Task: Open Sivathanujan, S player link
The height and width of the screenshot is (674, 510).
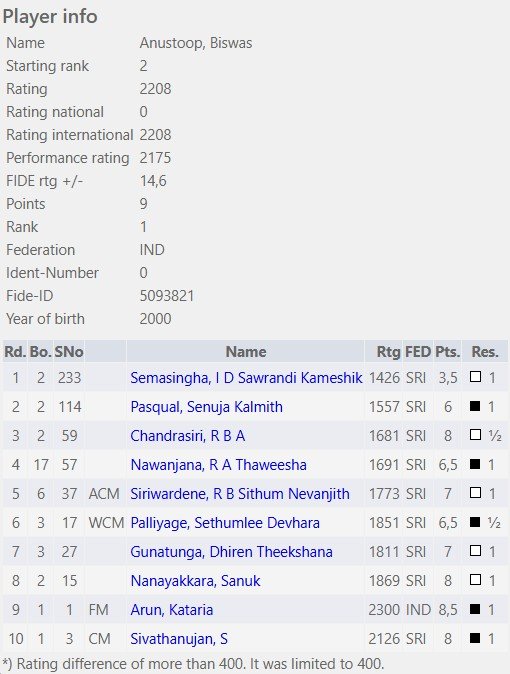Action: 179,639
